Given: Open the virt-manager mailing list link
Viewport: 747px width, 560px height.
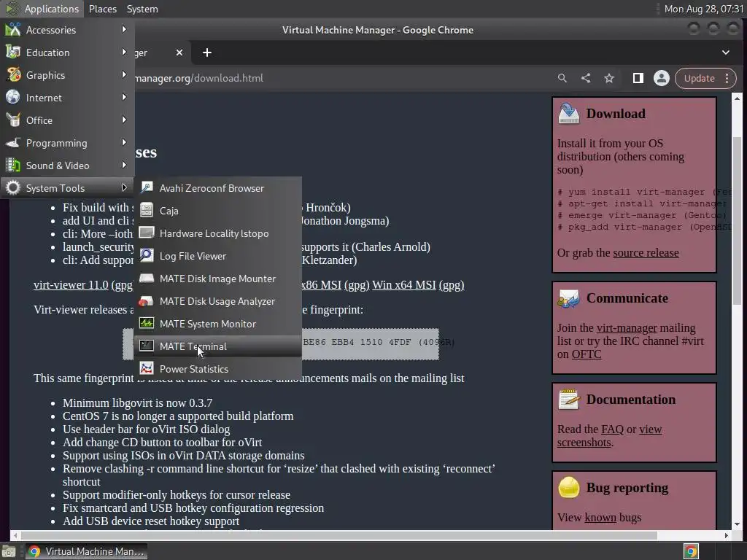Looking at the screenshot, I should [627, 327].
